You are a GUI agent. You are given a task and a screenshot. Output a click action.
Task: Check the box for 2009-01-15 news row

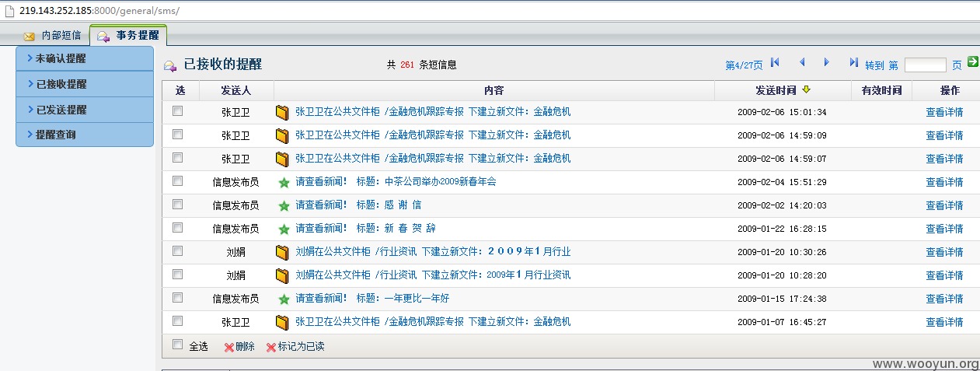point(178,298)
